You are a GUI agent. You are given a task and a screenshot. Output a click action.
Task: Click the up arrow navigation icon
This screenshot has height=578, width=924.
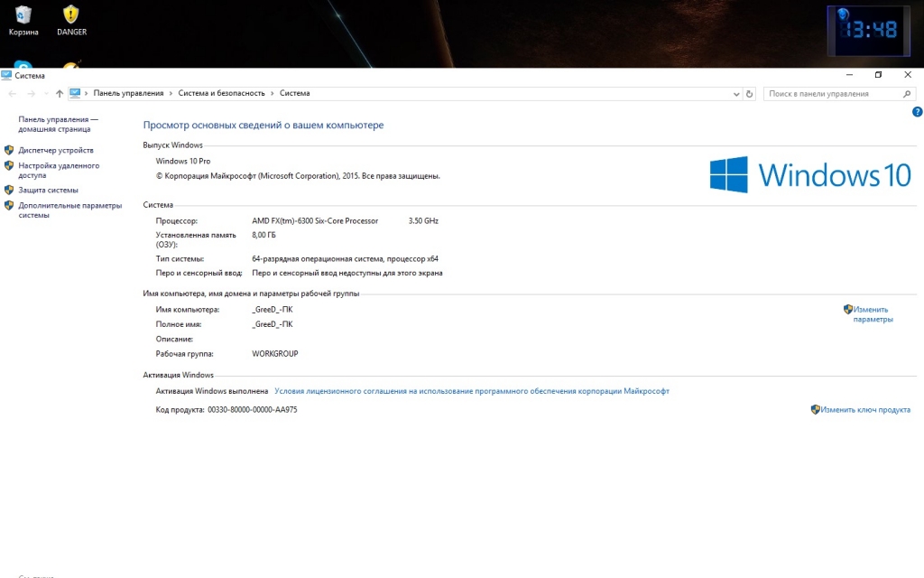pyautogui.click(x=60, y=93)
